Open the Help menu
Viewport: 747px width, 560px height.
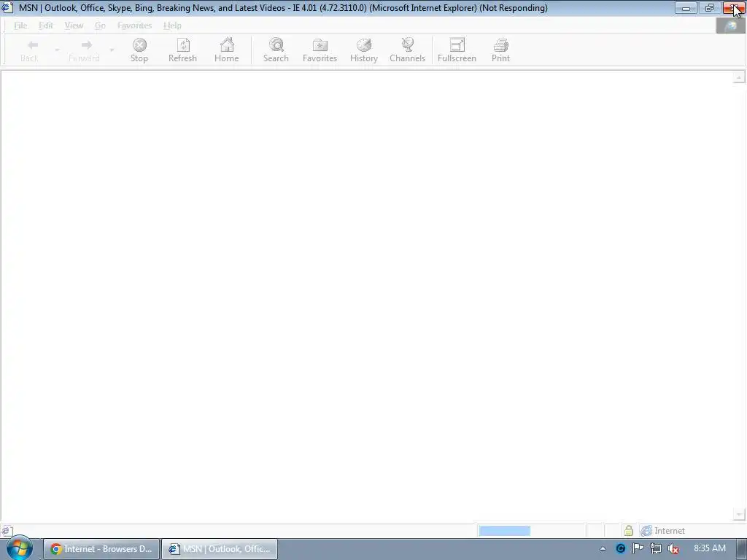pyautogui.click(x=172, y=26)
